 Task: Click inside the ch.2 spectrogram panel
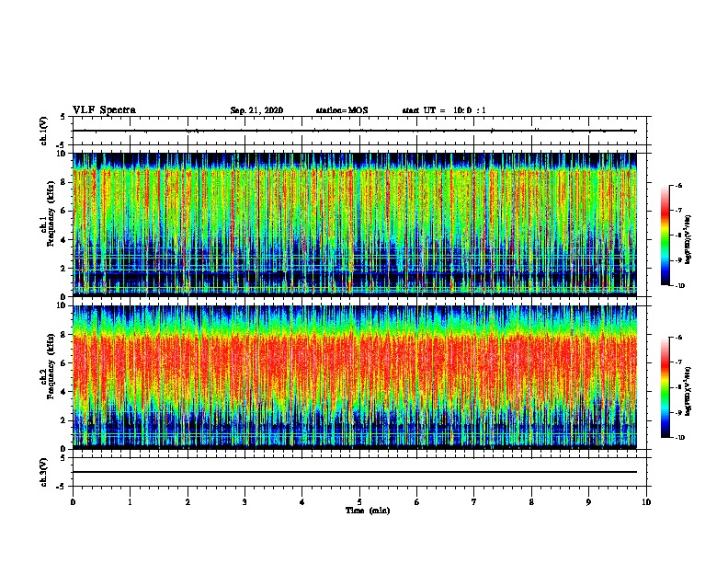(355, 377)
